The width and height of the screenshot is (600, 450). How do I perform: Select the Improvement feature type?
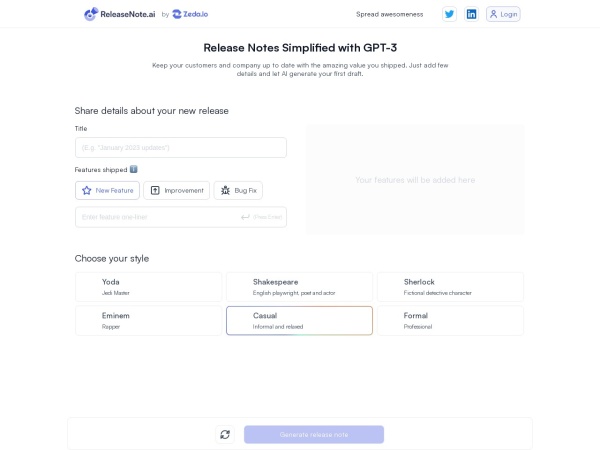[x=176, y=190]
